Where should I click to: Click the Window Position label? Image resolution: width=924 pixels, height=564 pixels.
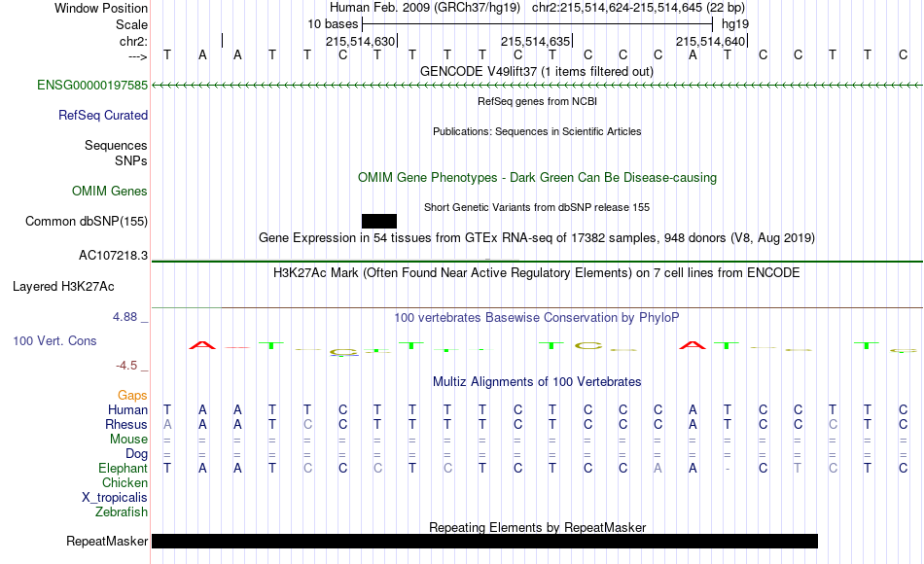[x=101, y=8]
